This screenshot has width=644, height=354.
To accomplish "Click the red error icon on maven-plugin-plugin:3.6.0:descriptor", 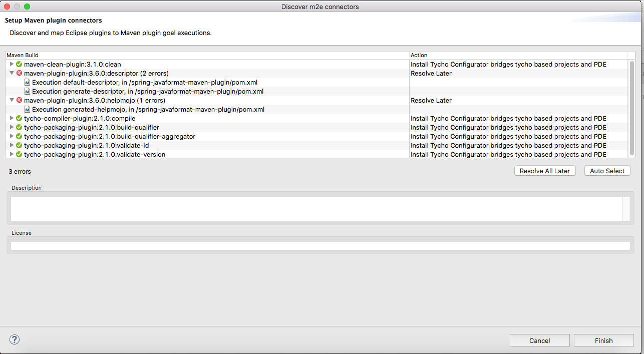I will click(x=19, y=73).
